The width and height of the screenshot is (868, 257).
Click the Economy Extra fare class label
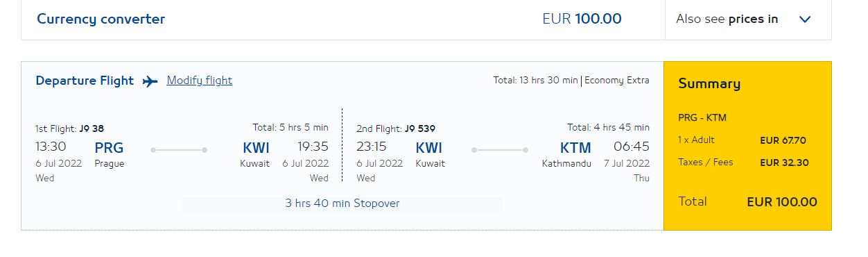[x=617, y=81]
